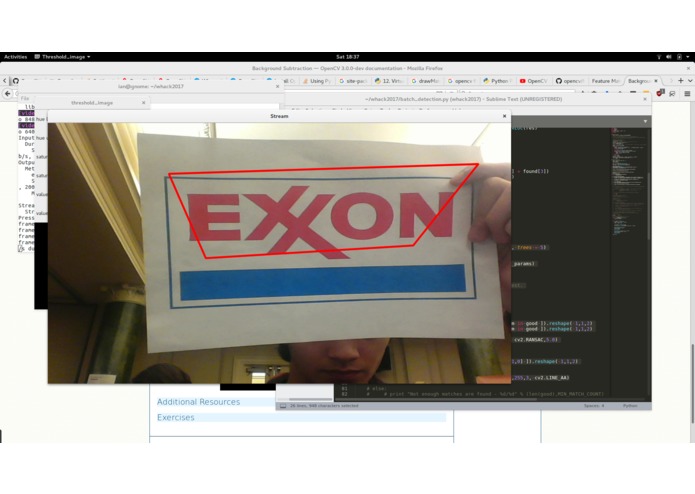Switch to the GitHub 'opencv' Firefox tab

[x=570, y=81]
